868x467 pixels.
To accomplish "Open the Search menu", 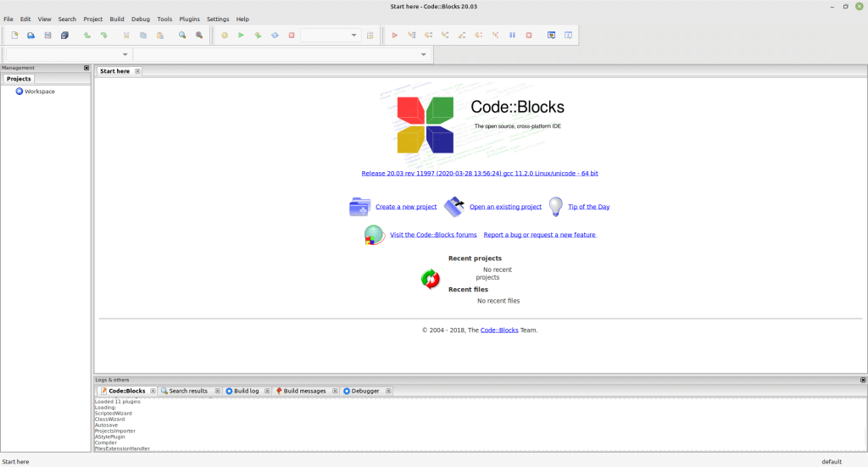I will (x=67, y=19).
